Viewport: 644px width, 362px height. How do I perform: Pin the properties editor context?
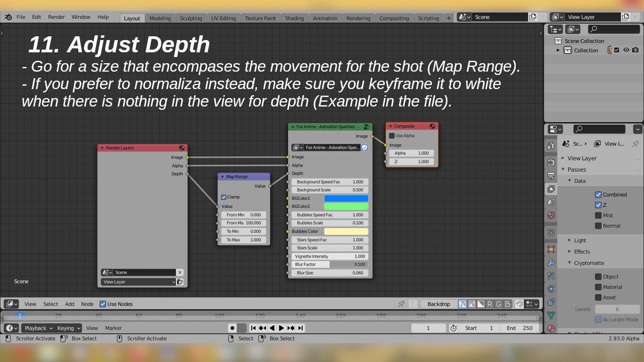coord(636,144)
